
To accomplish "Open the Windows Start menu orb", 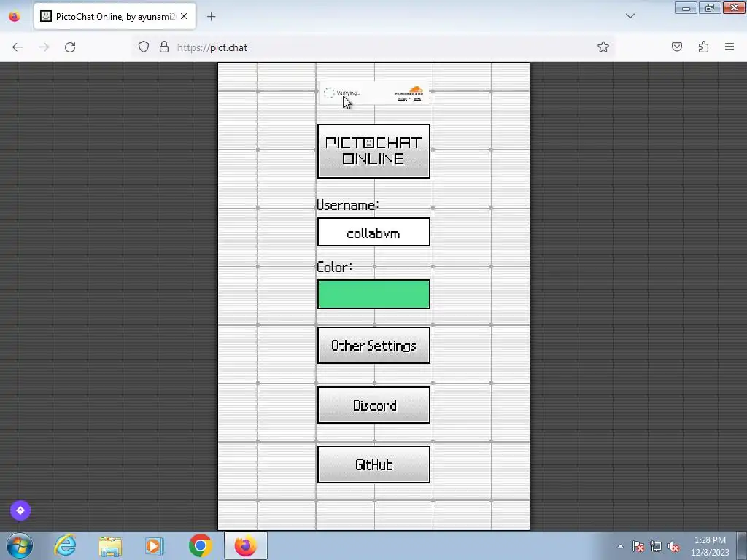I will click(x=20, y=545).
